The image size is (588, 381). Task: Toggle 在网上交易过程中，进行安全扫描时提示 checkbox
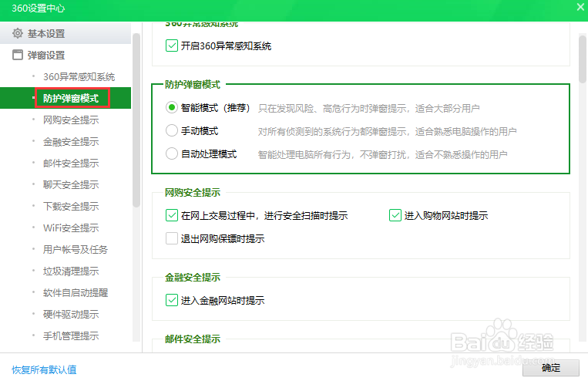171,215
